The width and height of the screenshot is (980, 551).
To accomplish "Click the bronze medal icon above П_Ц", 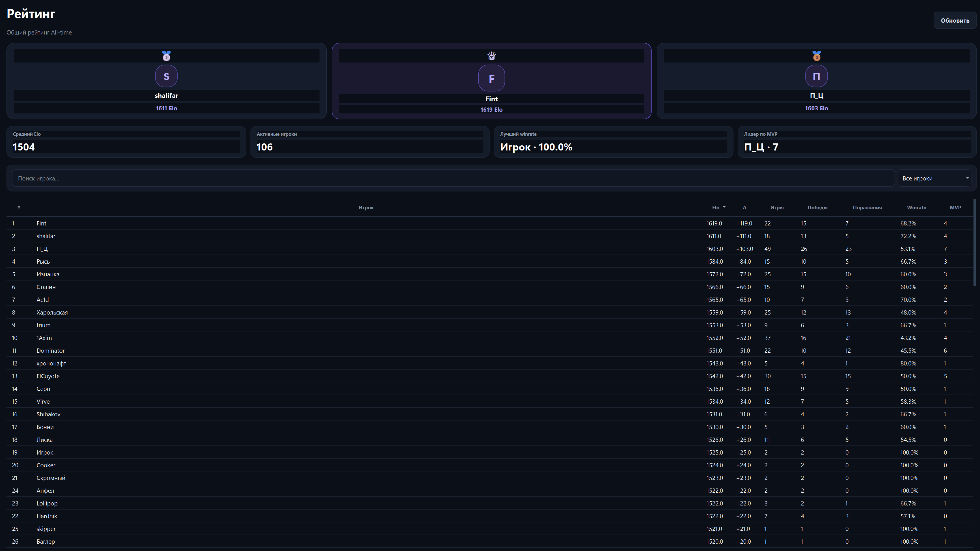I will [x=816, y=56].
